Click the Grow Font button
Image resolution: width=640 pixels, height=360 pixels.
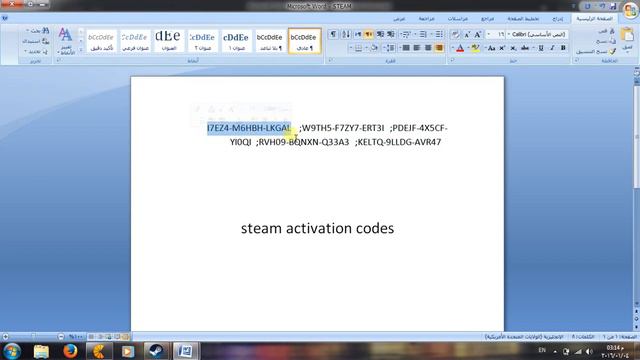tap(478, 35)
